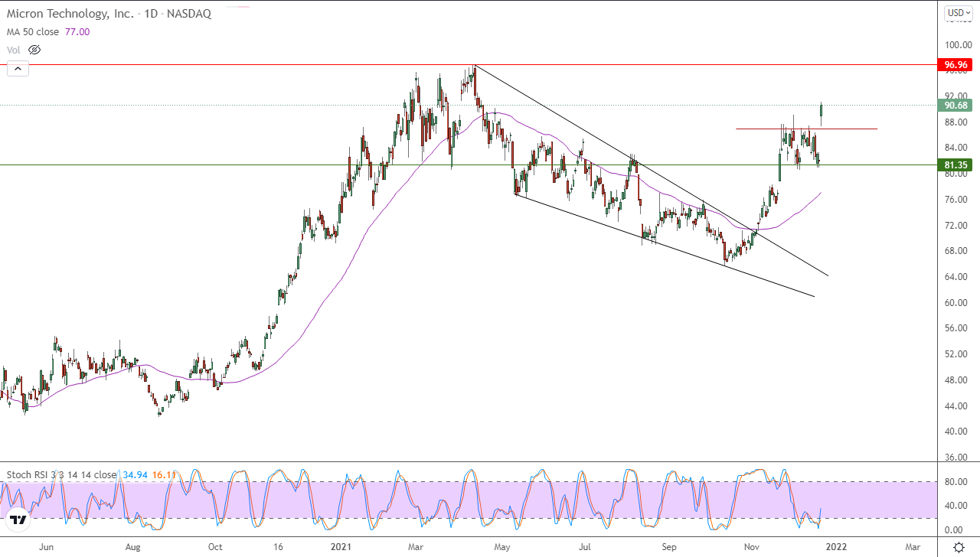Click the 88.00 price axis label
Image resolution: width=980 pixels, height=557 pixels.
tap(956, 122)
